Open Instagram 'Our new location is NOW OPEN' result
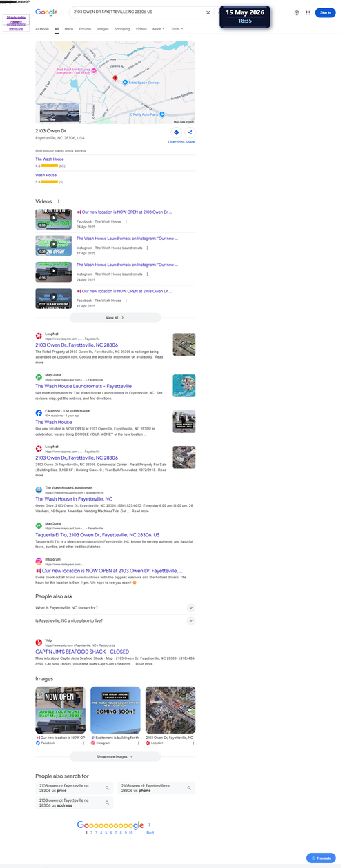The height and width of the screenshot is (868, 345). tap(109, 571)
